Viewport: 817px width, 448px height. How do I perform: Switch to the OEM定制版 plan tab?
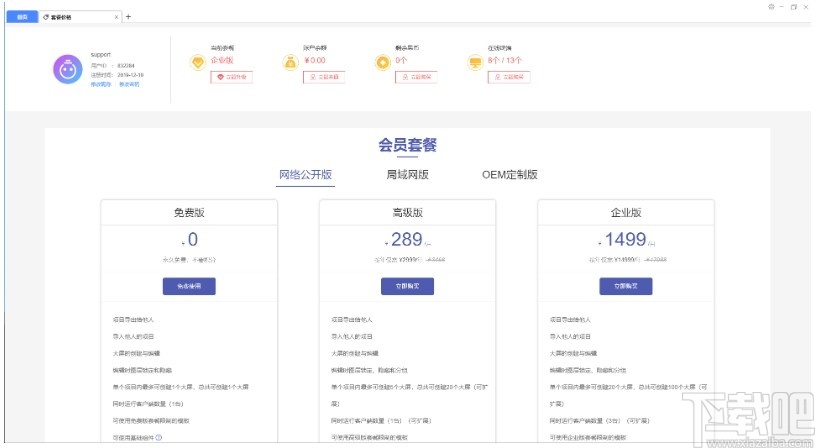click(510, 175)
